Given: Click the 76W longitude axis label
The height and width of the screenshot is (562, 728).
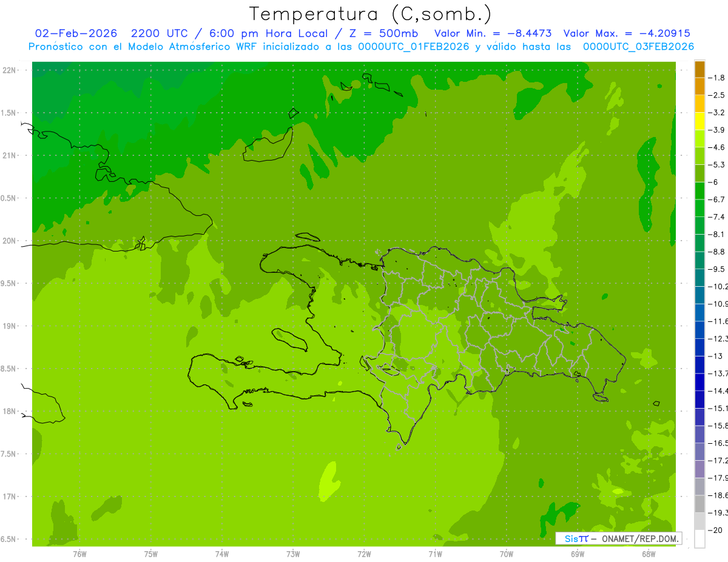Looking at the screenshot, I should coord(79,554).
